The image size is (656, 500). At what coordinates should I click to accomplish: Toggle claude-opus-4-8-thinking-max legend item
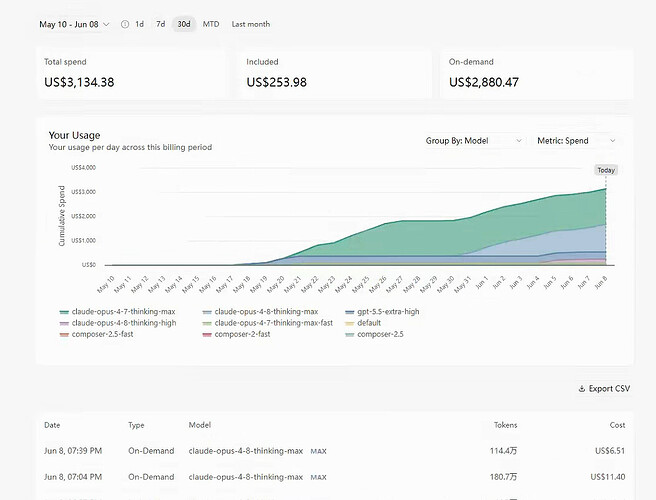point(260,312)
